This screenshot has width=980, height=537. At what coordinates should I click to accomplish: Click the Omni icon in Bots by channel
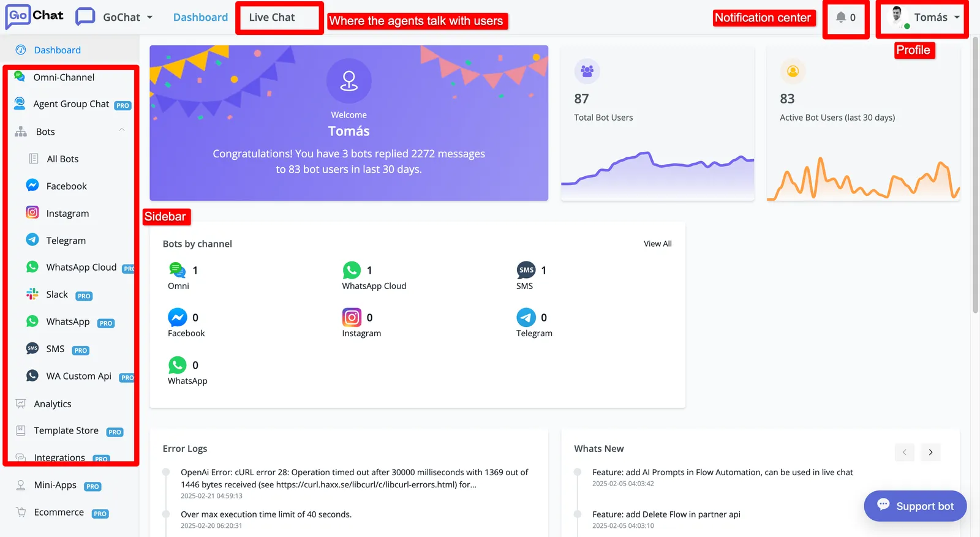pos(177,270)
